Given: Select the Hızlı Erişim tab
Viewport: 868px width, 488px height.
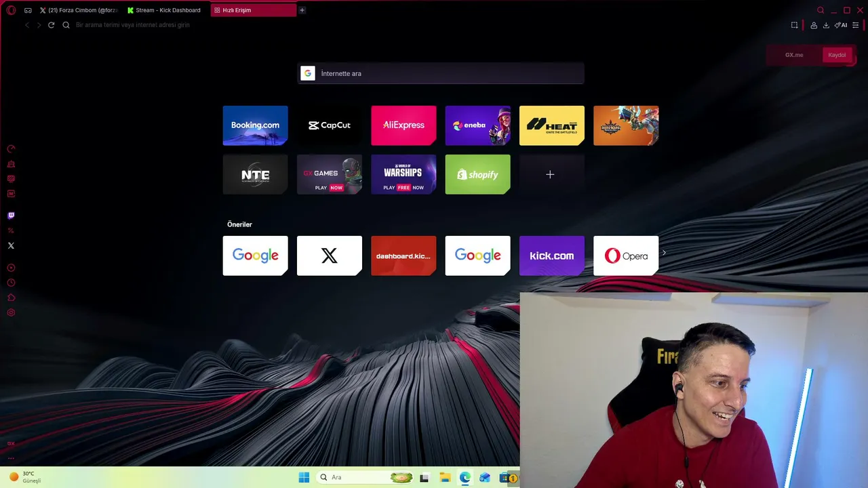Looking at the screenshot, I should click(253, 10).
